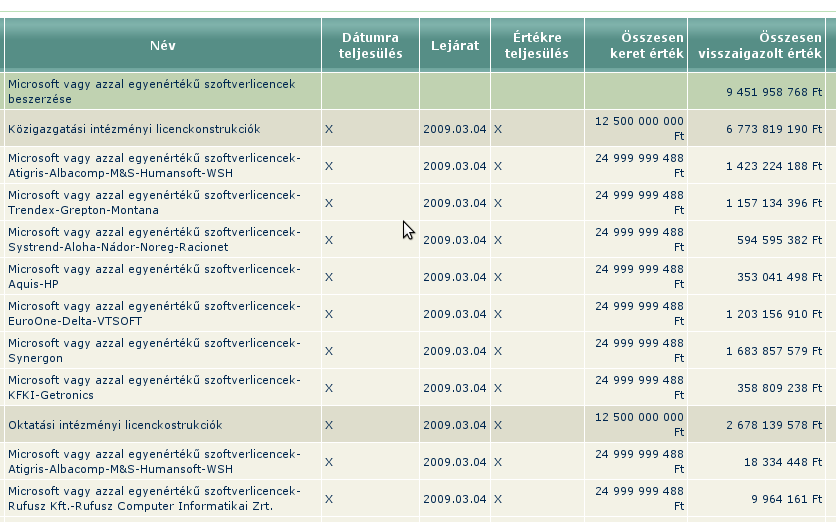Screen dimensions: 836x522
Task: Select the value 1 157 134 396 Ft
Action: 774,203
